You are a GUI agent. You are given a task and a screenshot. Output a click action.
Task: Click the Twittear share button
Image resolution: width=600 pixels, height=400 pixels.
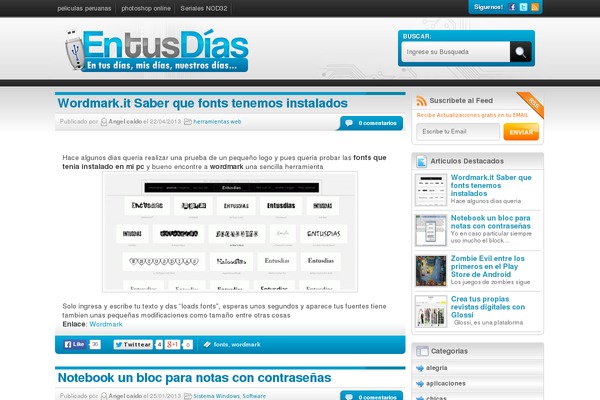[x=133, y=344]
